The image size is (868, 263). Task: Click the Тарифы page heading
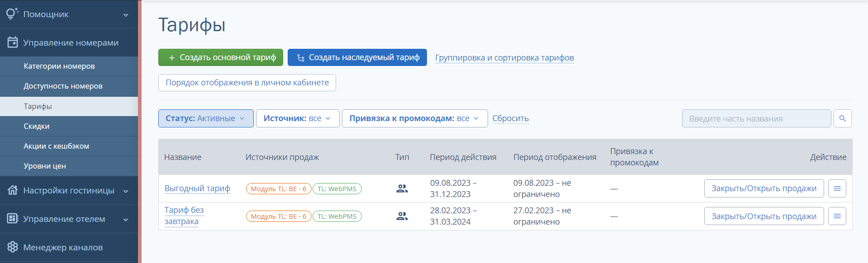point(192,25)
